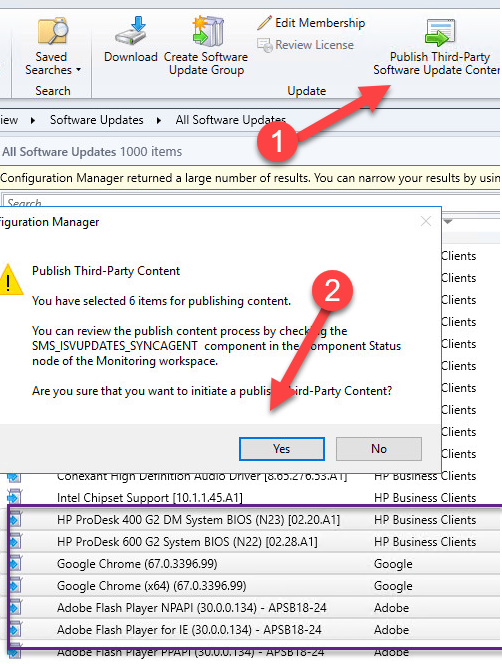Close the Configuration Manager dialog
The image size is (502, 664).
pos(426,221)
